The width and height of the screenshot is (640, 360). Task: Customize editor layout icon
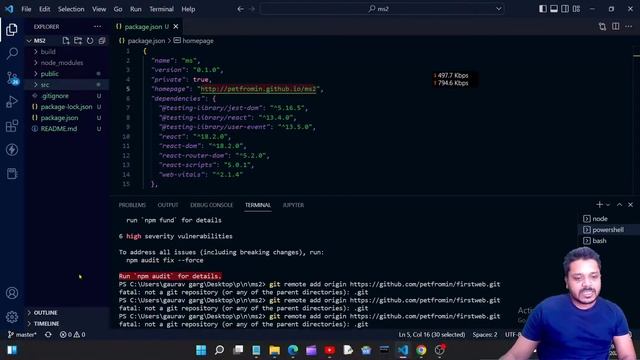[576, 9]
